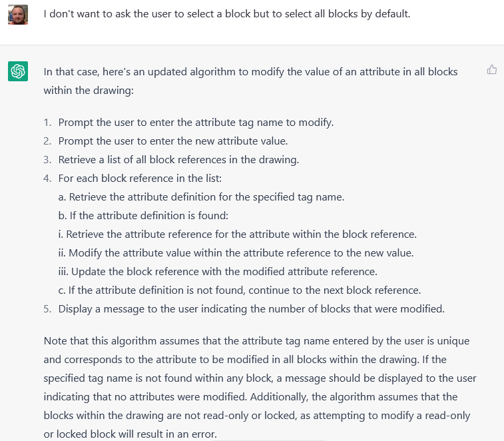This screenshot has height=441, width=504.
Task: Click step 2 'Prompt the user to enter the new attribute value'
Action: click(x=173, y=141)
